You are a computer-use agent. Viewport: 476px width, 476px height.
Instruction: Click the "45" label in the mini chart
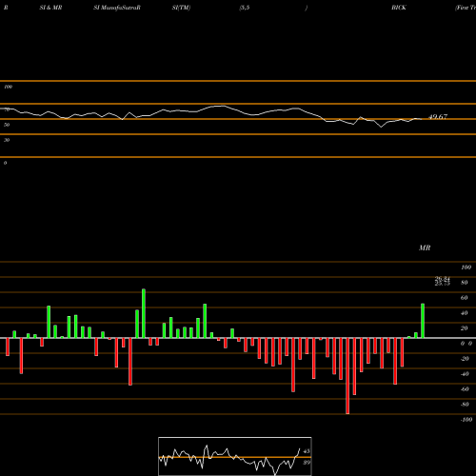click(x=307, y=451)
